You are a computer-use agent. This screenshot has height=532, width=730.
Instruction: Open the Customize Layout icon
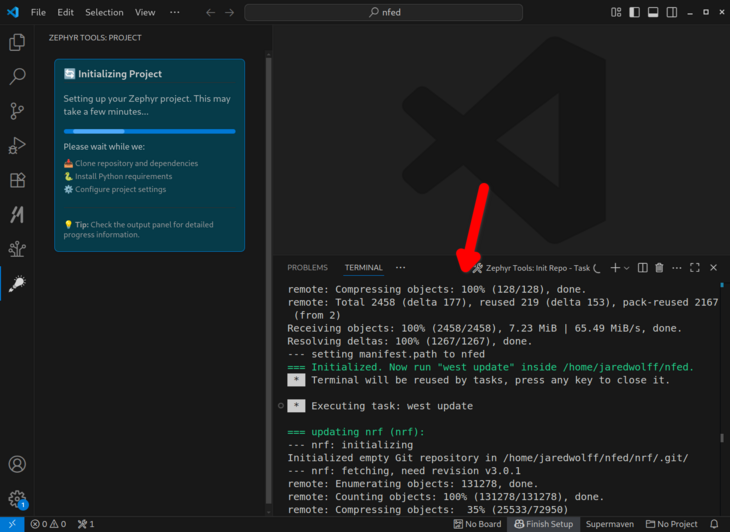[x=616, y=12]
